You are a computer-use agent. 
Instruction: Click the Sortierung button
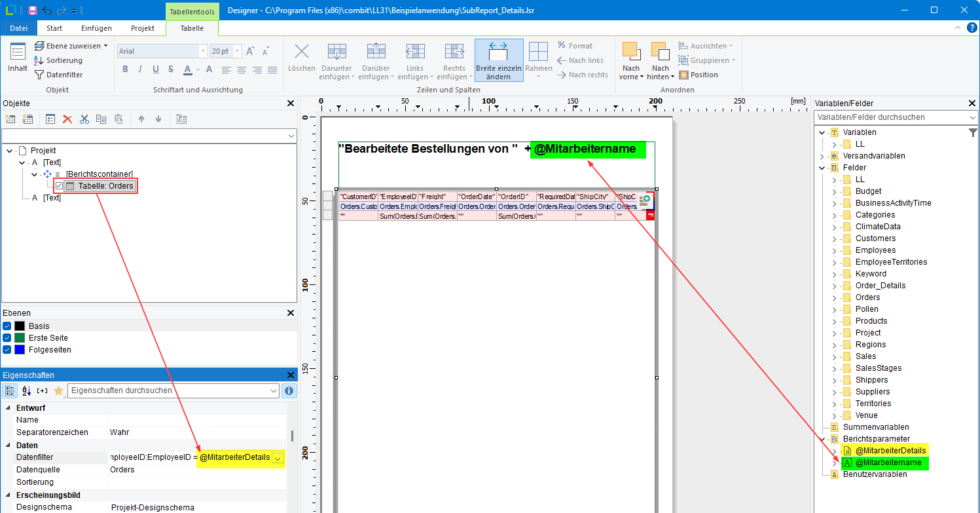[x=58, y=60]
